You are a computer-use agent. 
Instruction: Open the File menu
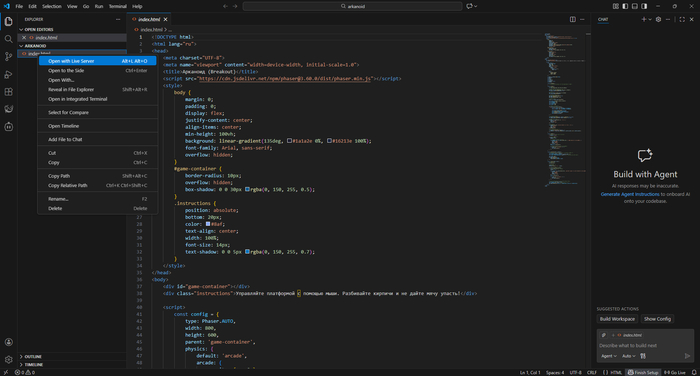tap(19, 6)
